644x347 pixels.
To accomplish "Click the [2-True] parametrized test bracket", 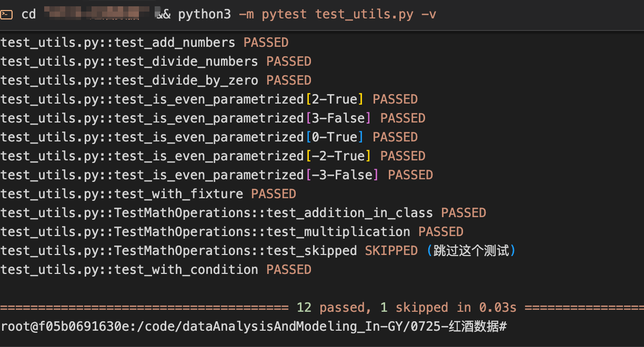I will point(335,99).
